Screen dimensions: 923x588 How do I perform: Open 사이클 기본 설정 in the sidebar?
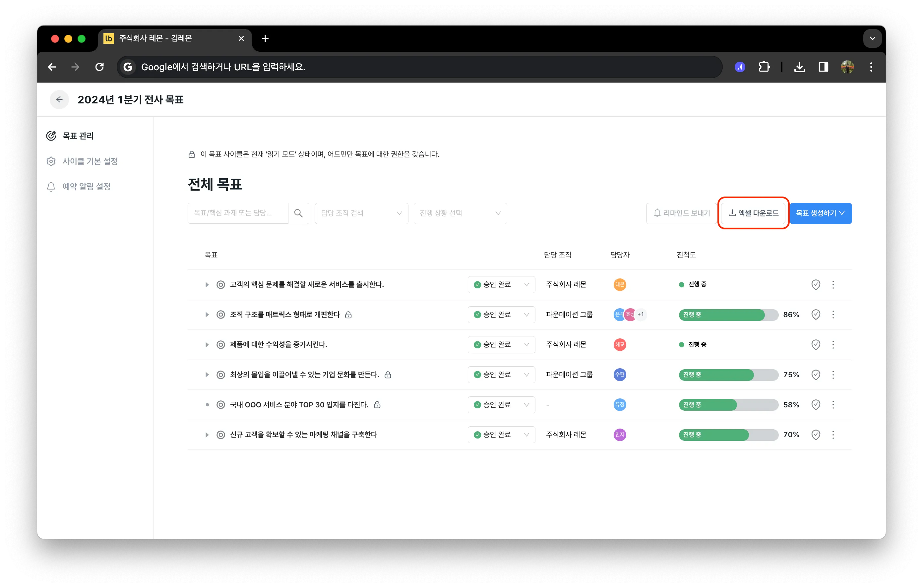pos(82,161)
